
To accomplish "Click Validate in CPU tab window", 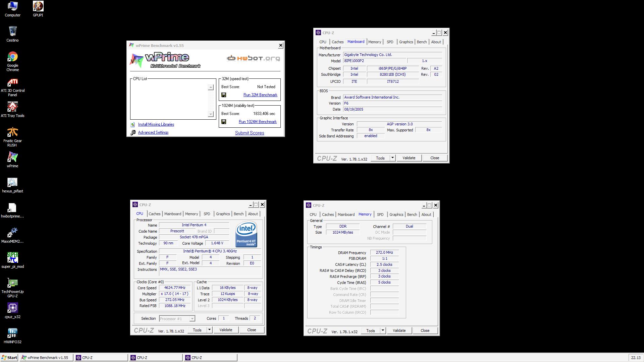I will tap(226, 330).
